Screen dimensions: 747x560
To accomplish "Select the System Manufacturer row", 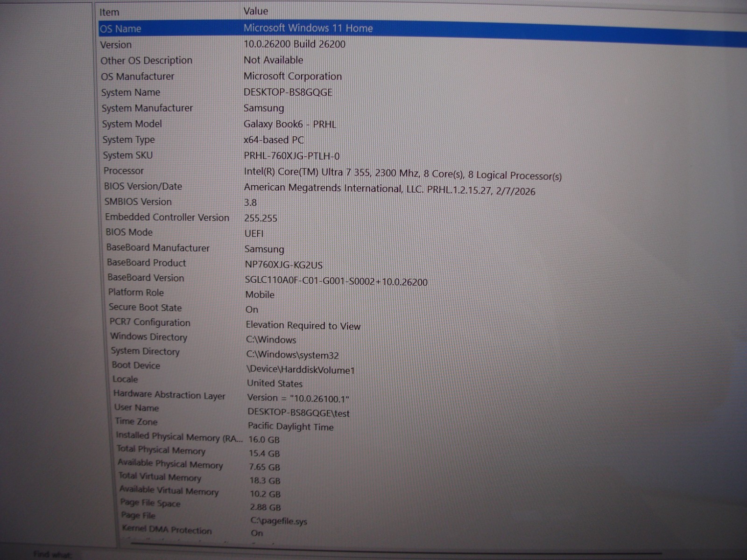I will 147,108.
